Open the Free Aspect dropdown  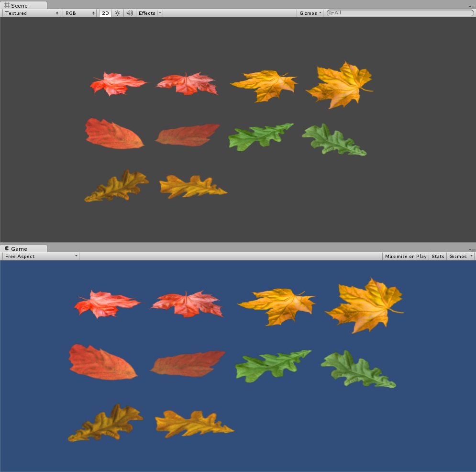tap(40, 256)
